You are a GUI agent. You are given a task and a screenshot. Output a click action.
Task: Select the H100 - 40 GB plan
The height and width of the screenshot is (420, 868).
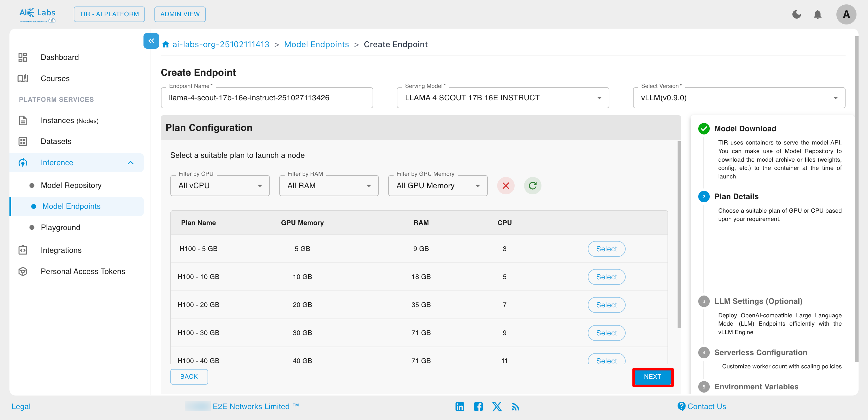(x=606, y=360)
